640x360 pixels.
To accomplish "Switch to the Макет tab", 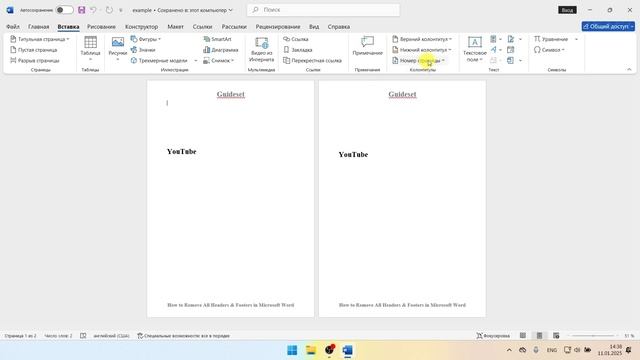I will (176, 27).
